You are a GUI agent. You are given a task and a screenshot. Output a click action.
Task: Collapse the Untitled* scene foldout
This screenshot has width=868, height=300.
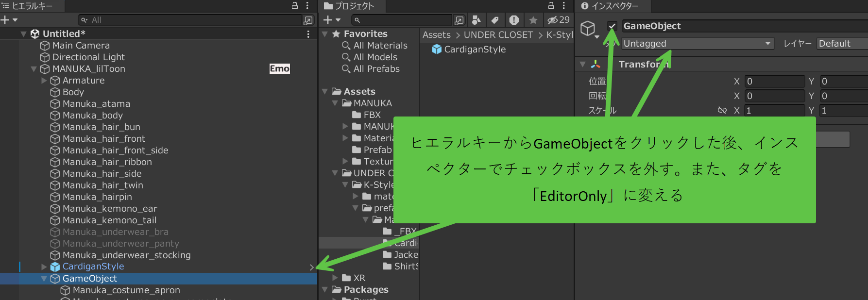pyautogui.click(x=23, y=34)
